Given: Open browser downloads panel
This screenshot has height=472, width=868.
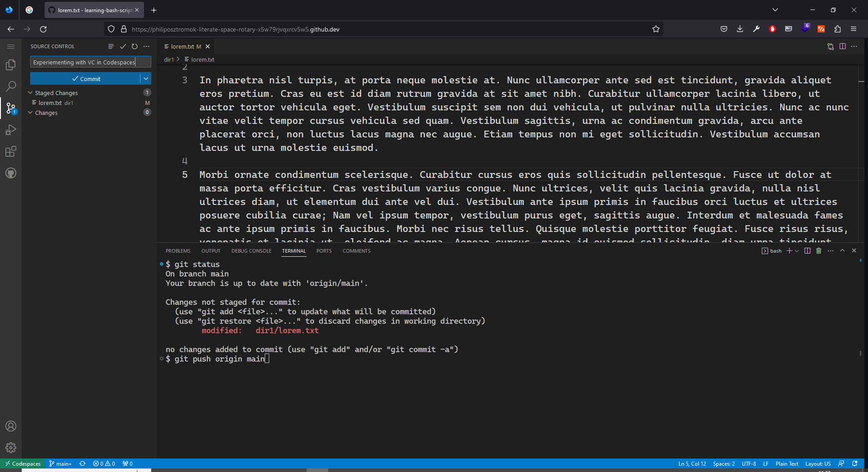Looking at the screenshot, I should point(740,29).
